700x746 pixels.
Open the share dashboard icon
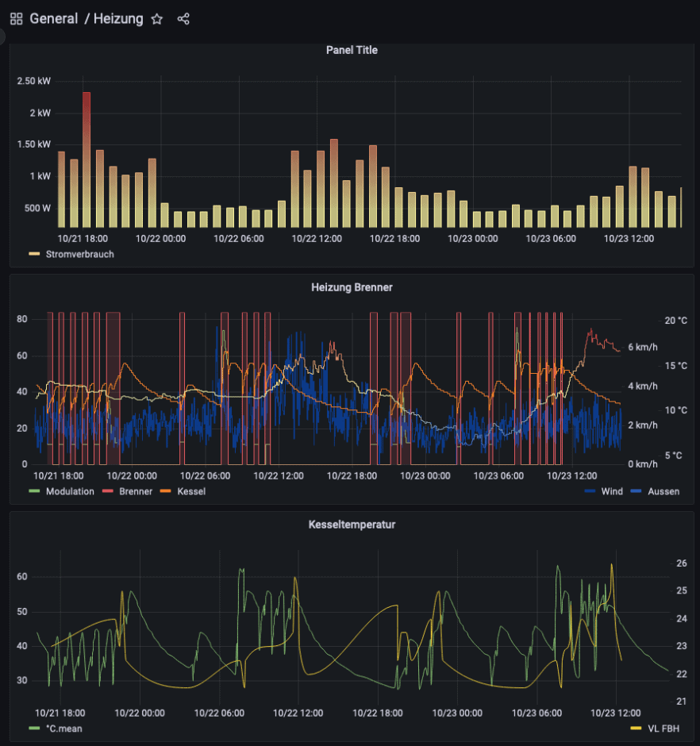tap(183, 19)
